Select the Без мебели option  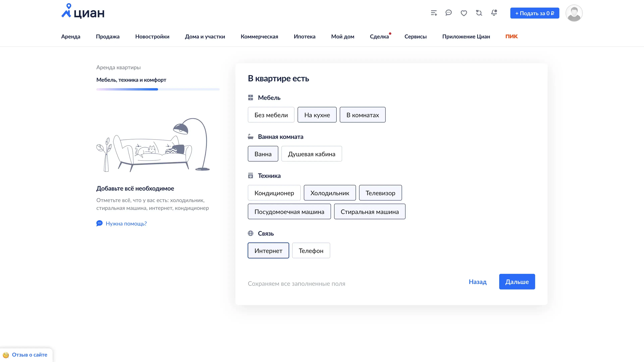(x=271, y=115)
